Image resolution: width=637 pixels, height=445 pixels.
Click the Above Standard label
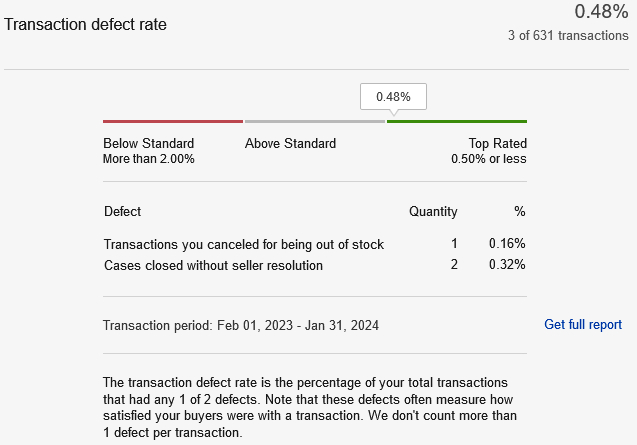[290, 143]
